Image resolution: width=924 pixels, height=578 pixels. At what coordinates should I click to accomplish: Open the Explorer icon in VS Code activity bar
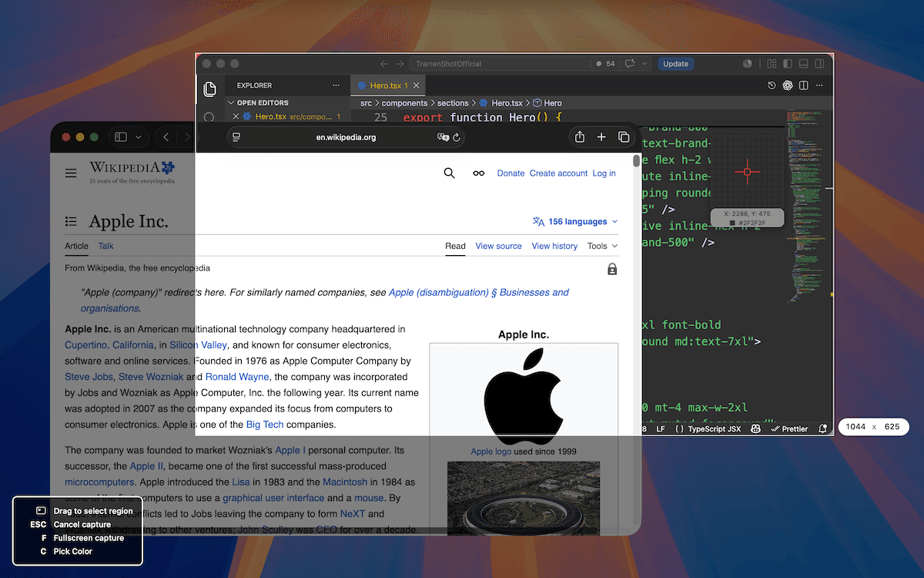[x=209, y=89]
